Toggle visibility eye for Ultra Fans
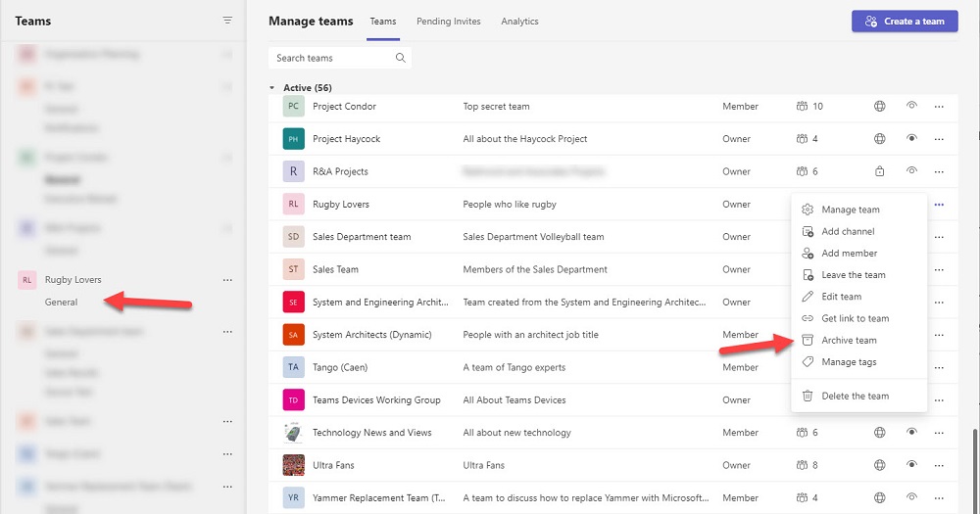 (x=911, y=464)
